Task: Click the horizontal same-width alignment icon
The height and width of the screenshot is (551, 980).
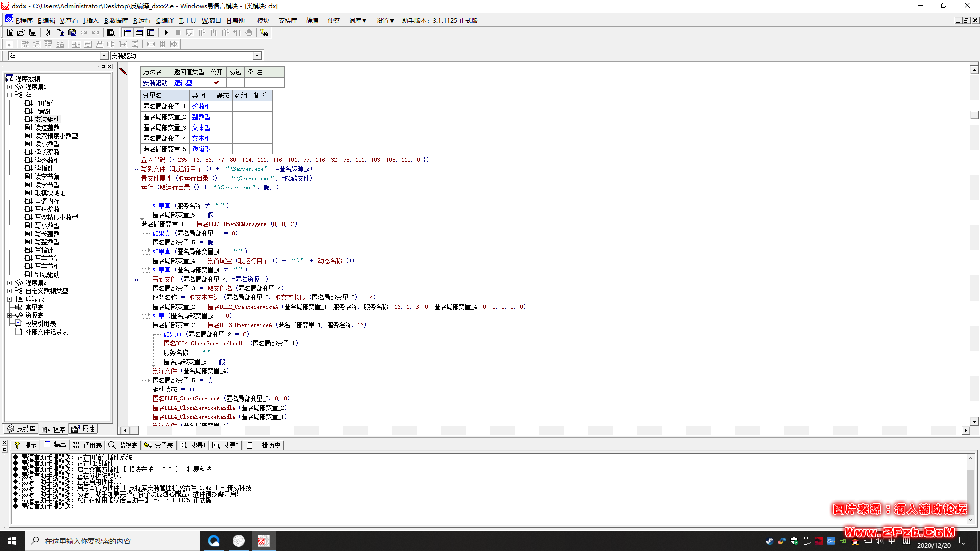Action: coord(151,44)
